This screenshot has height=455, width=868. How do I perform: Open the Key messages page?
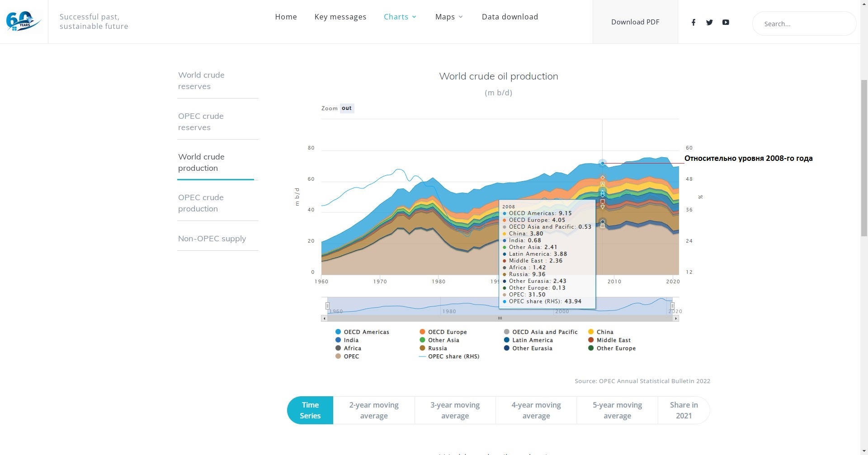pos(340,17)
